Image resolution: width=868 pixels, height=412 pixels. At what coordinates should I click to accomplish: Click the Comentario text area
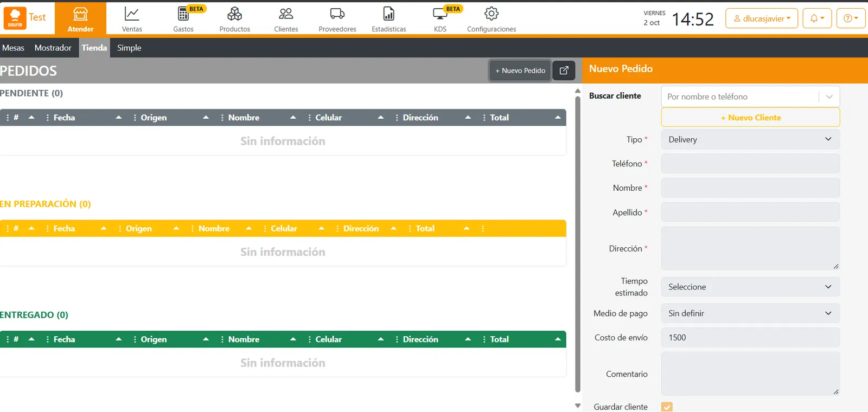(750, 374)
